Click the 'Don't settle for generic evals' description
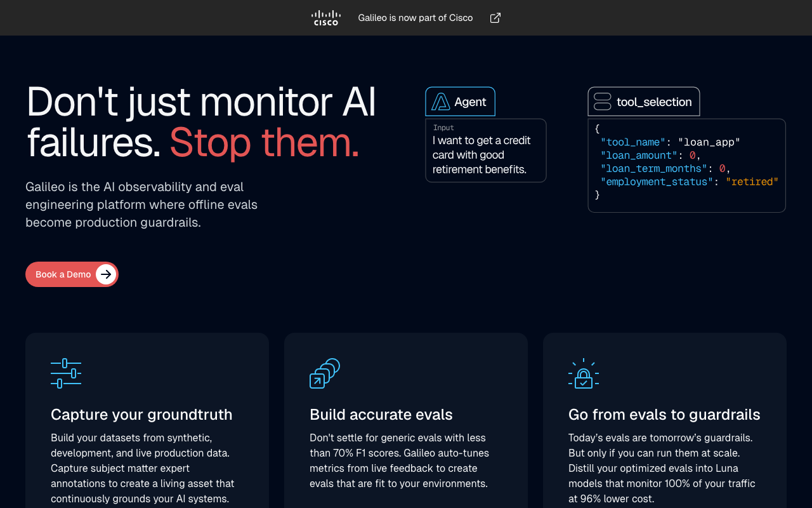Viewport: 812px width, 508px height. click(400, 460)
